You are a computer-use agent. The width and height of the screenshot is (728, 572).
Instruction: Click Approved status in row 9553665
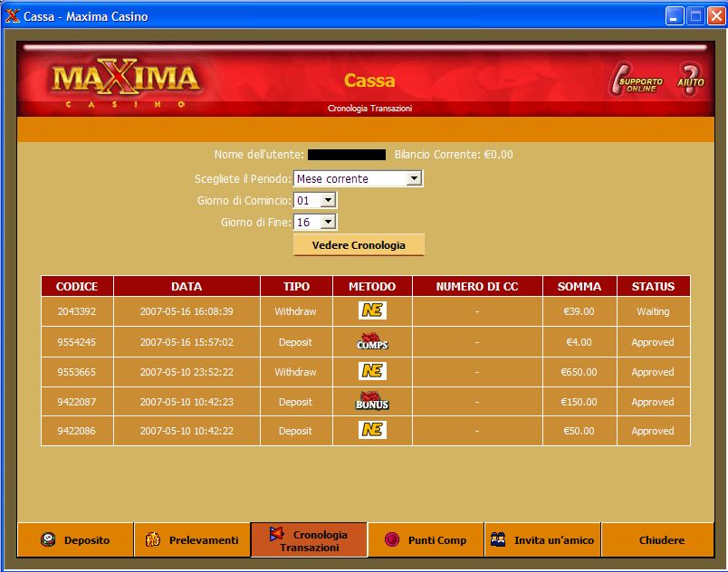(x=653, y=373)
